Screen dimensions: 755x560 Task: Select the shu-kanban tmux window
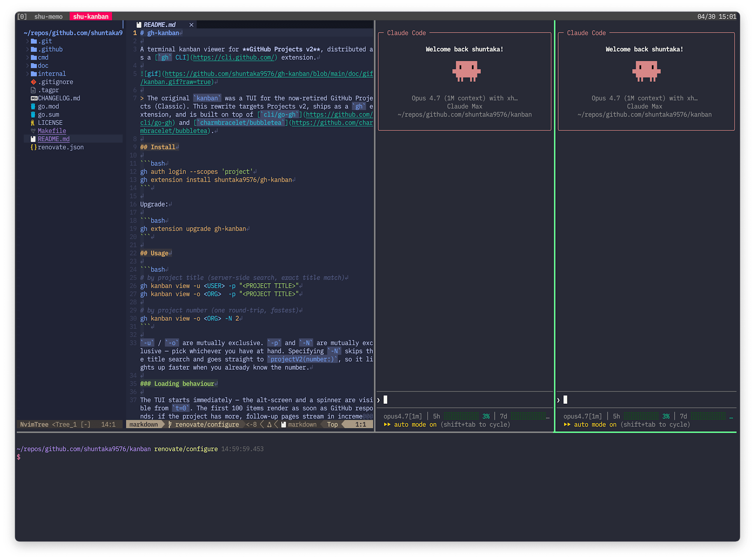coord(91,17)
